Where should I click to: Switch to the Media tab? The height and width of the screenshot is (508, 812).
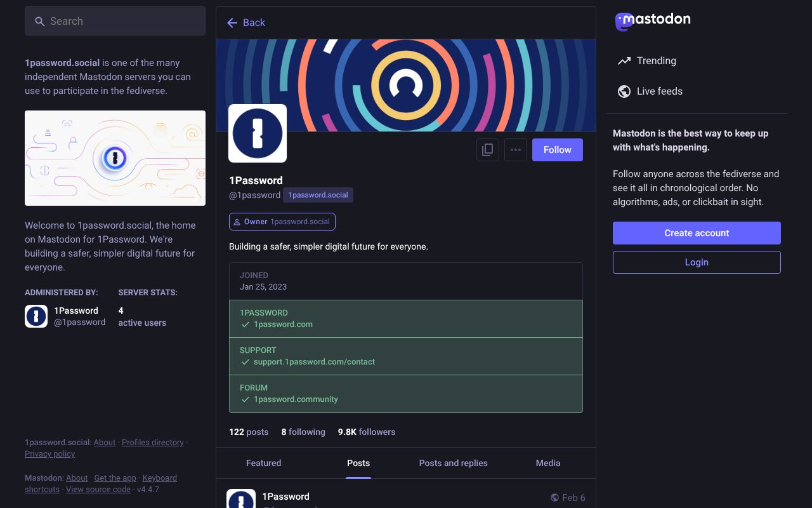[547, 463]
